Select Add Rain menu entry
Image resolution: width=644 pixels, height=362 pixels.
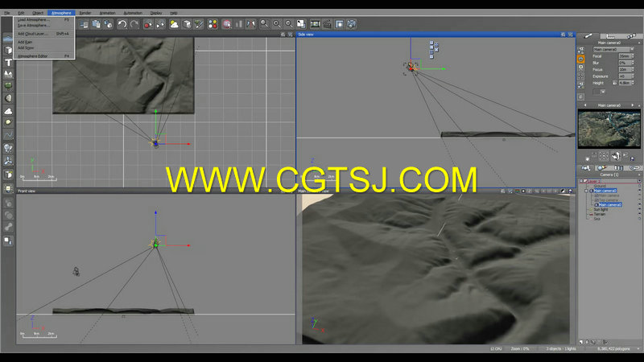[x=44, y=42]
